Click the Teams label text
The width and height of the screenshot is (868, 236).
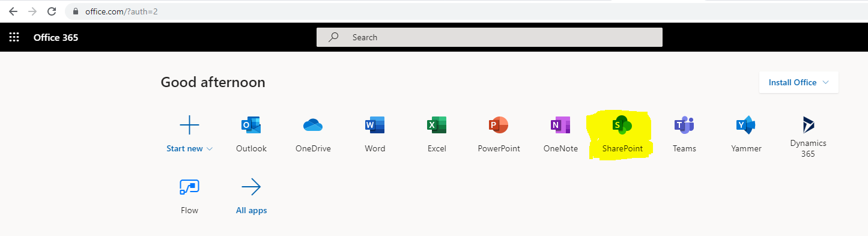[684, 148]
